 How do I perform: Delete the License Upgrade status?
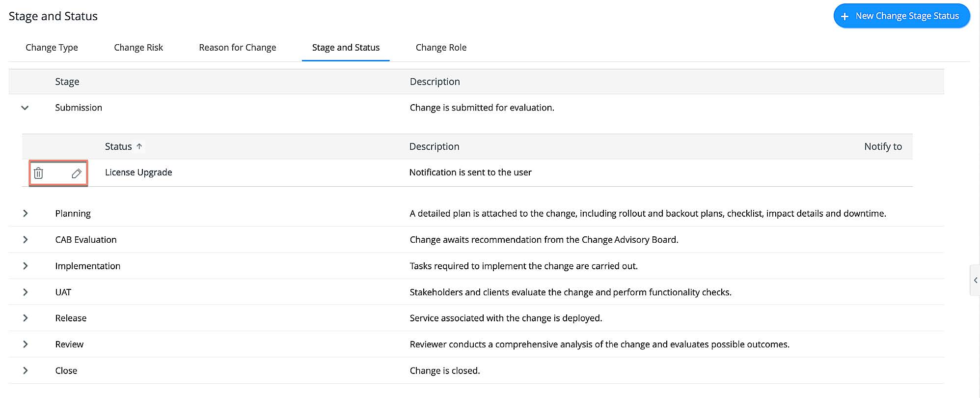38,173
